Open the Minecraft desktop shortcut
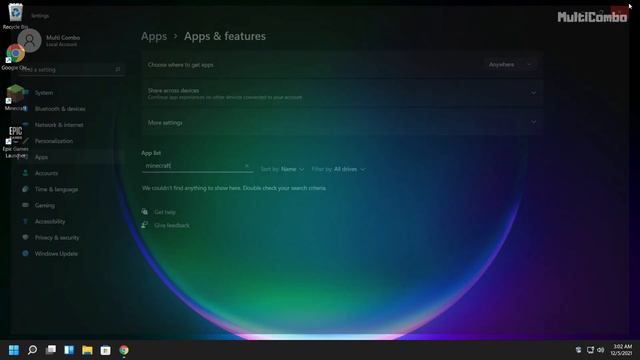 point(15,98)
